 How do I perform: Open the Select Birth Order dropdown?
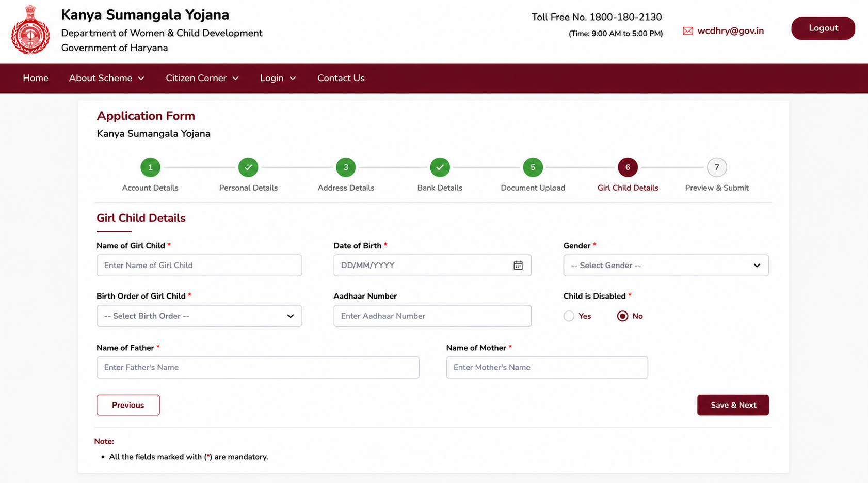tap(199, 316)
